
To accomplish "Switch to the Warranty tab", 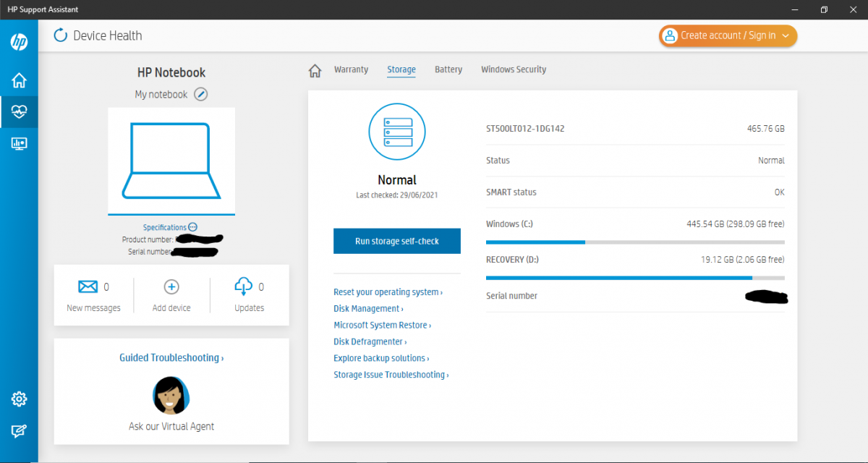I will pos(351,69).
